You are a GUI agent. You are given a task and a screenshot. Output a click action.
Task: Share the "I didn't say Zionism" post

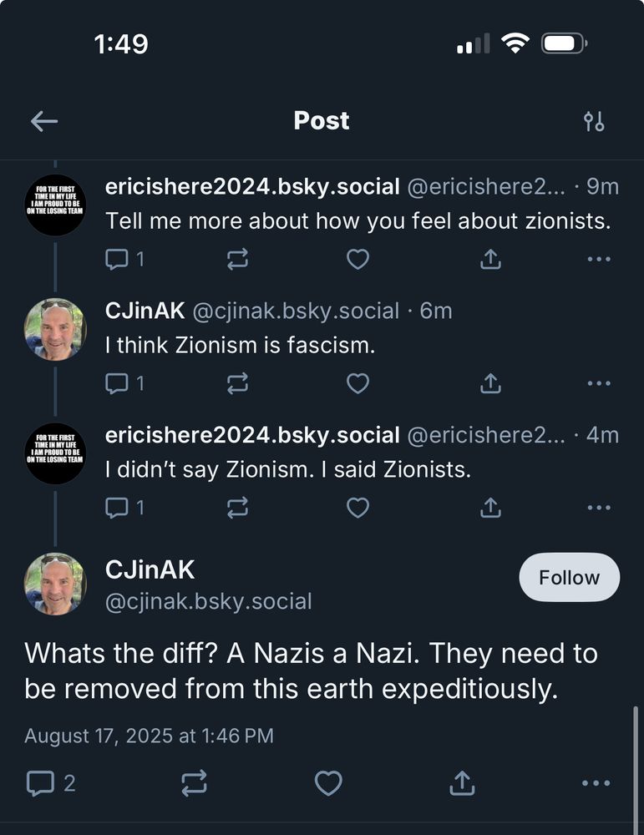pos(491,507)
